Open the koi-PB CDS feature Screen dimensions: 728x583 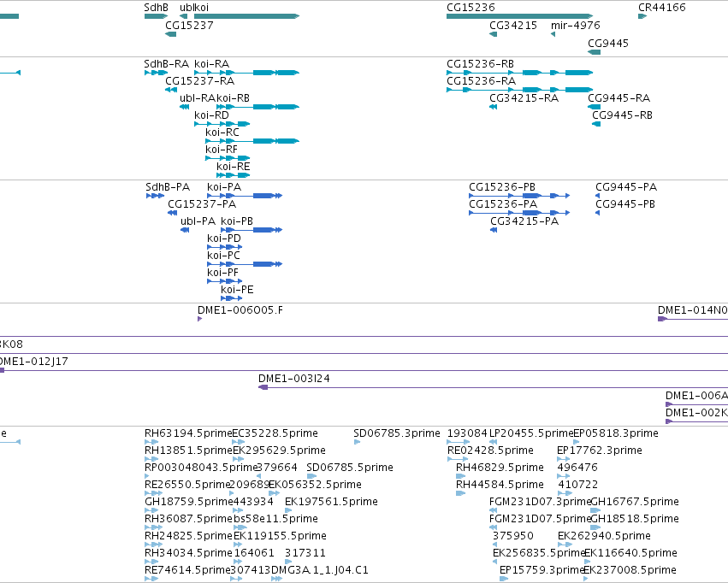(252, 230)
